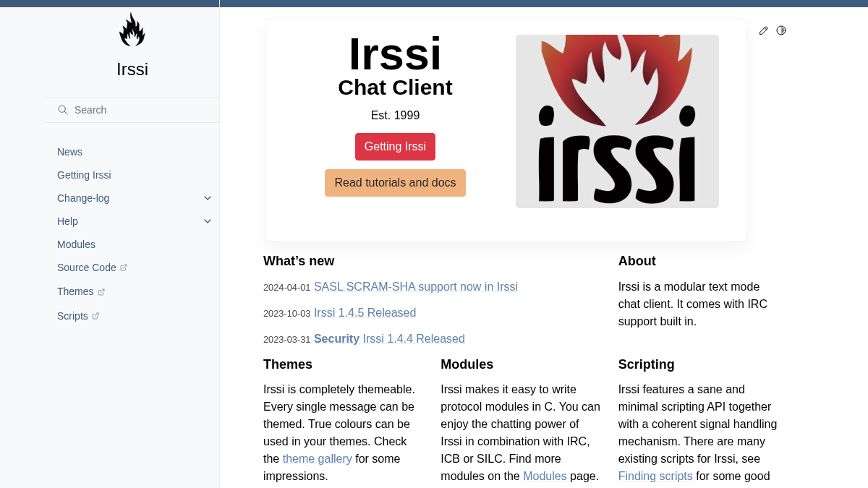Click the Est. 1999 text

point(395,116)
